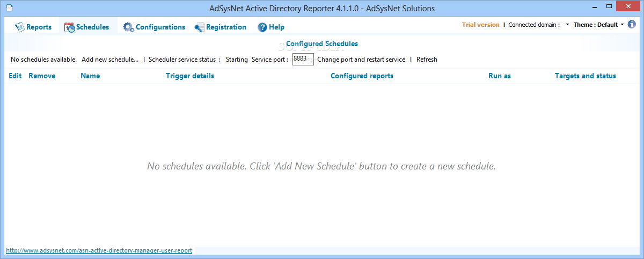Refresh the schedules list
The width and height of the screenshot is (644, 259).
427,60
